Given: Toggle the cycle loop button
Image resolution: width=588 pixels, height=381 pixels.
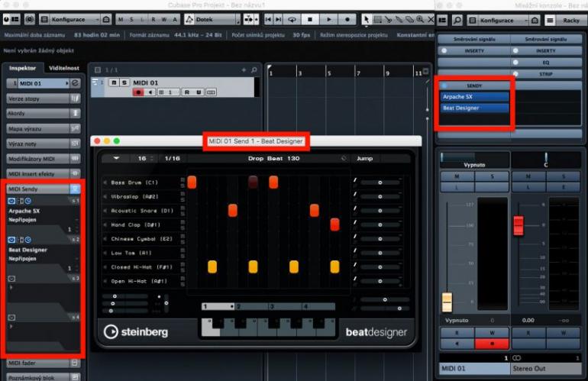Looking at the screenshot, I should [x=292, y=19].
